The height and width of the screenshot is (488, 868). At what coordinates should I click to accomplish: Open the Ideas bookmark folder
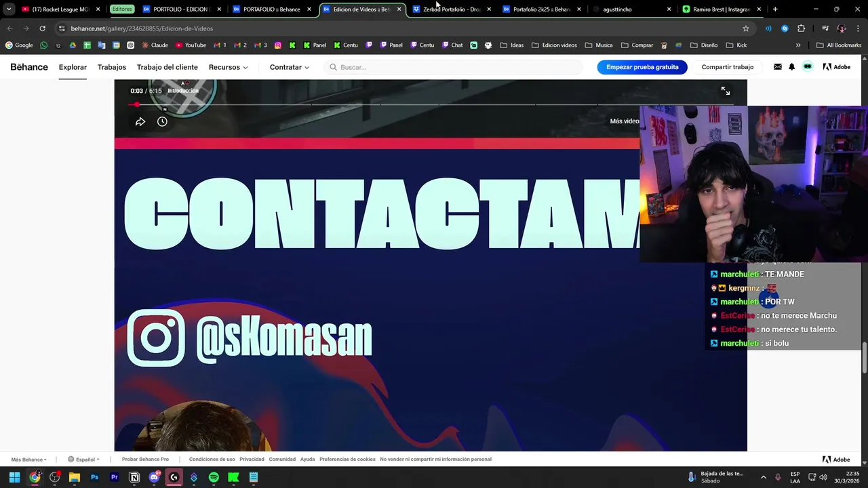(x=511, y=45)
